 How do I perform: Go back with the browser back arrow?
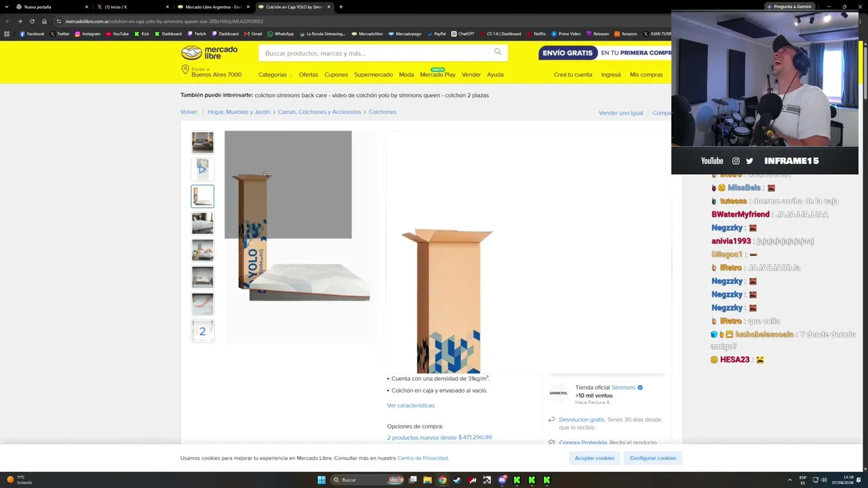[7, 21]
